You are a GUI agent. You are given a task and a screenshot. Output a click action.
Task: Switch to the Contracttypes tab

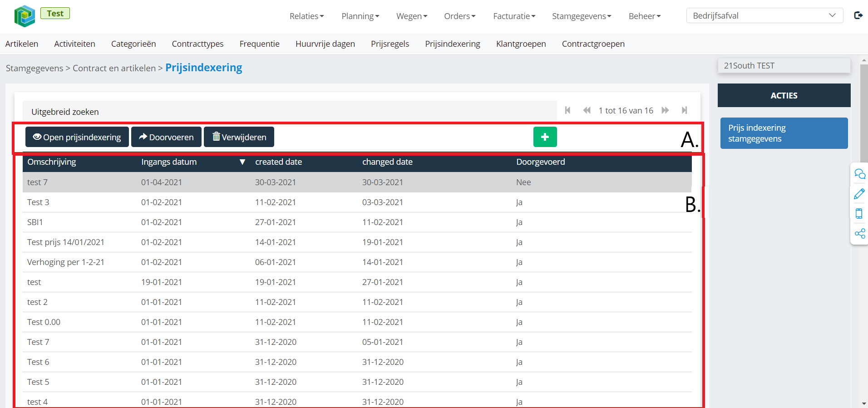197,44
